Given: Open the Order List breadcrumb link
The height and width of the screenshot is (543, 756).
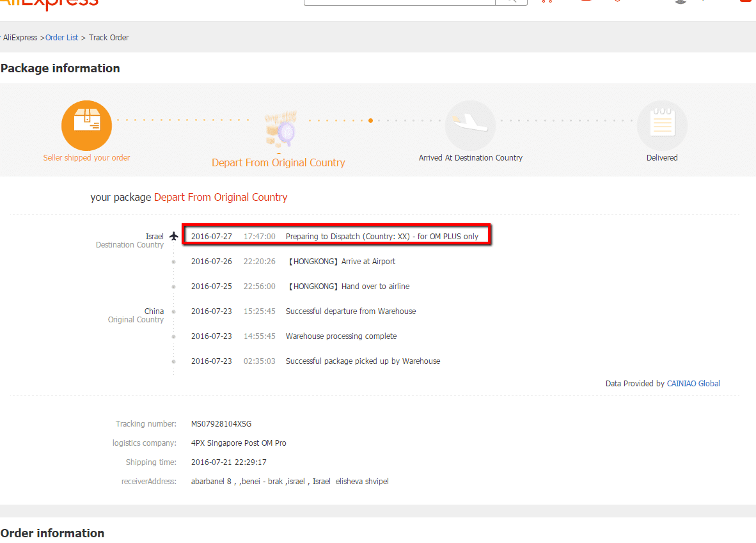Looking at the screenshot, I should point(61,38).
